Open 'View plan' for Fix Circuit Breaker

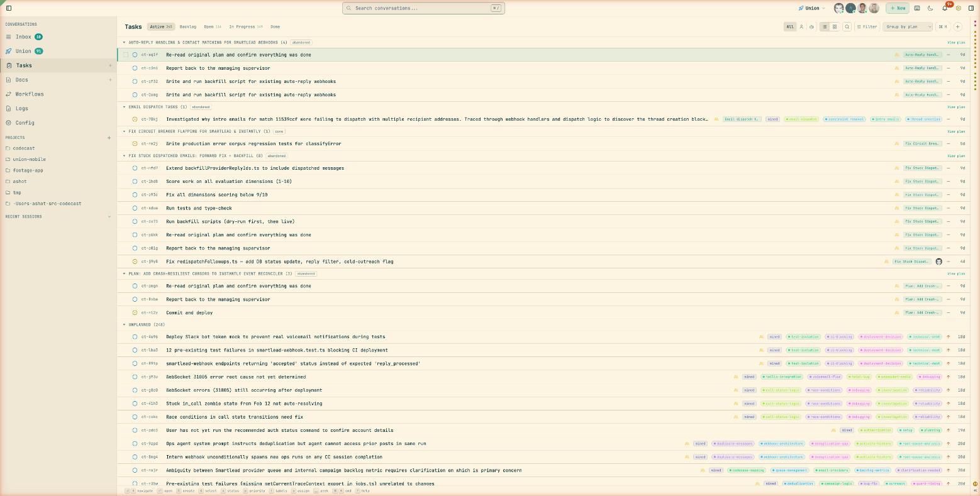click(x=955, y=131)
